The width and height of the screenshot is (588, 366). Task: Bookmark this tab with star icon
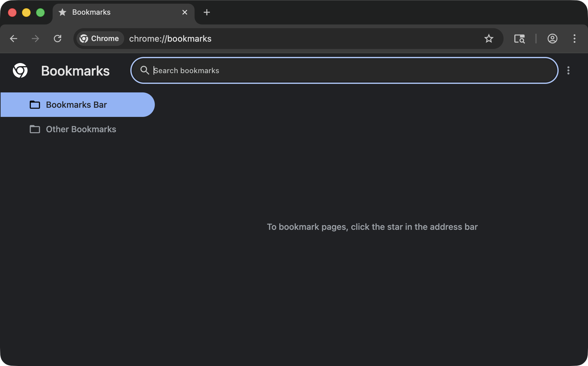[x=489, y=39]
